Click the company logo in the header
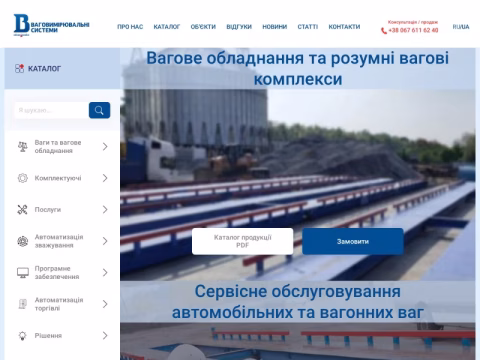480x360 pixels. [52, 25]
